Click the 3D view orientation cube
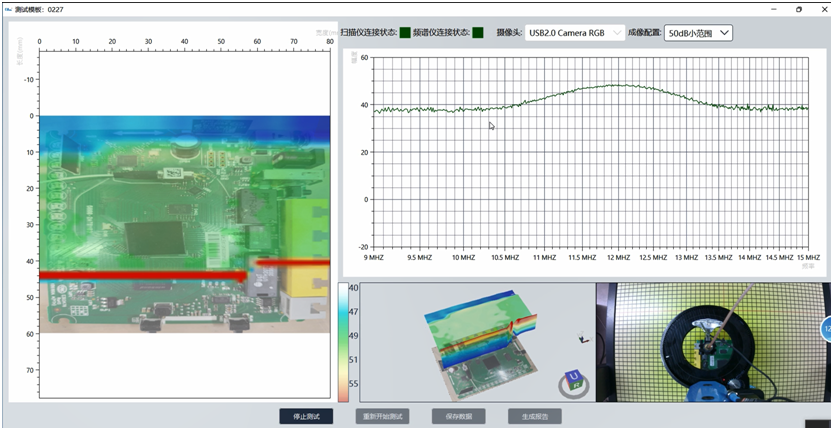The height and width of the screenshot is (430, 833). (x=573, y=380)
